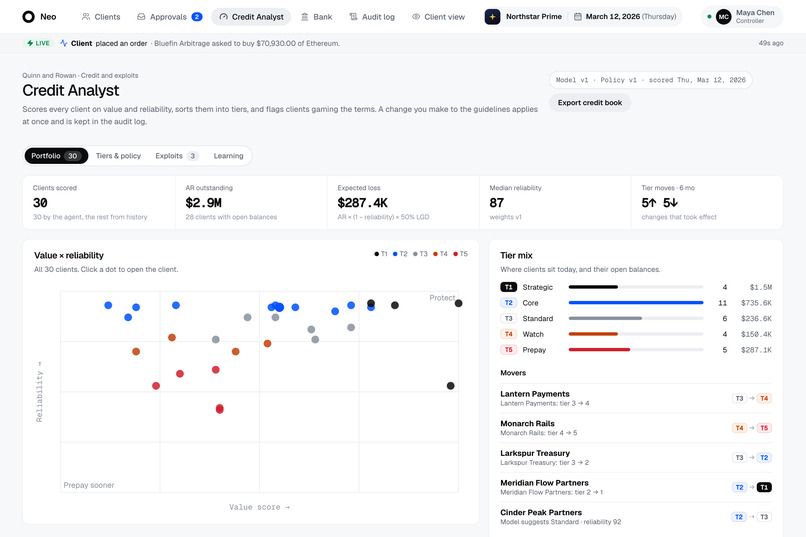
Task: Click the lowest red T5 chart dot
Action: coord(219,409)
